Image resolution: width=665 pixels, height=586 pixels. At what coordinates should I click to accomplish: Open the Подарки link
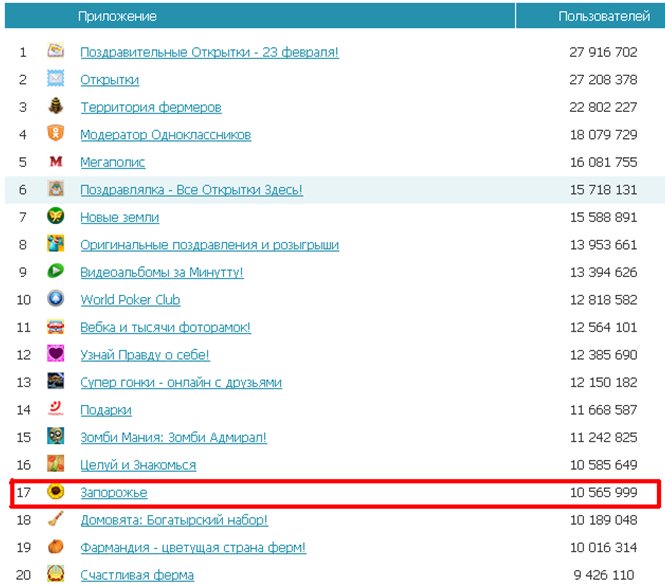[106, 410]
